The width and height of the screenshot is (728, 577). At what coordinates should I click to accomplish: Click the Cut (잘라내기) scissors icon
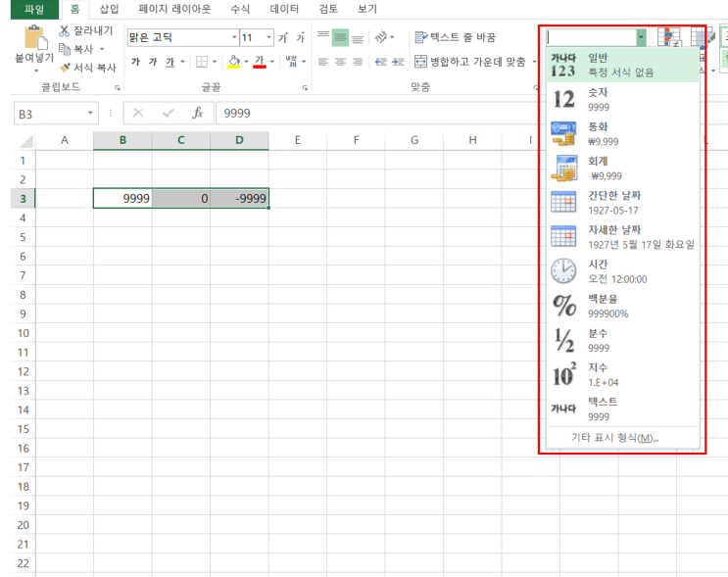pos(64,30)
